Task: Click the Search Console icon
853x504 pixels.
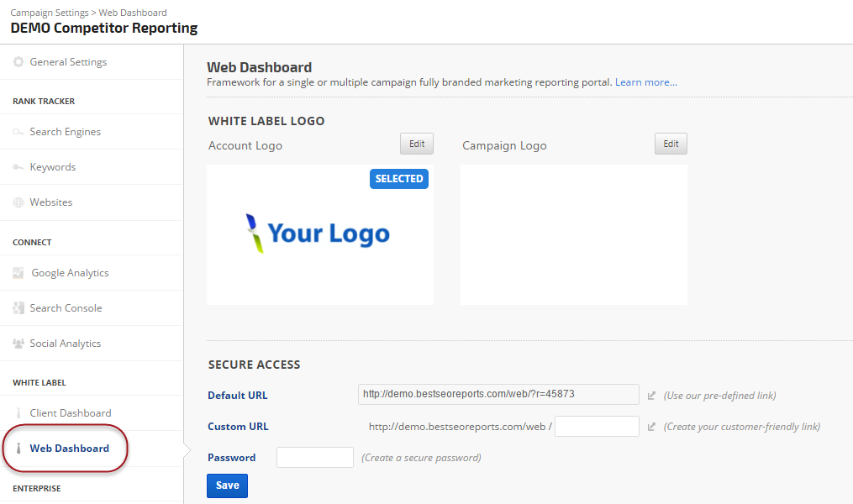Action: (x=18, y=308)
